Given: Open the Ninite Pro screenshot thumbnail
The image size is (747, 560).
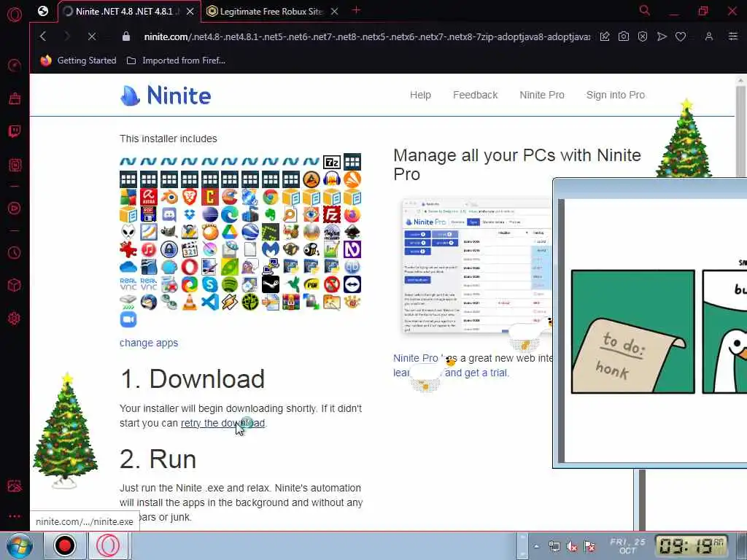Looking at the screenshot, I should click(476, 267).
